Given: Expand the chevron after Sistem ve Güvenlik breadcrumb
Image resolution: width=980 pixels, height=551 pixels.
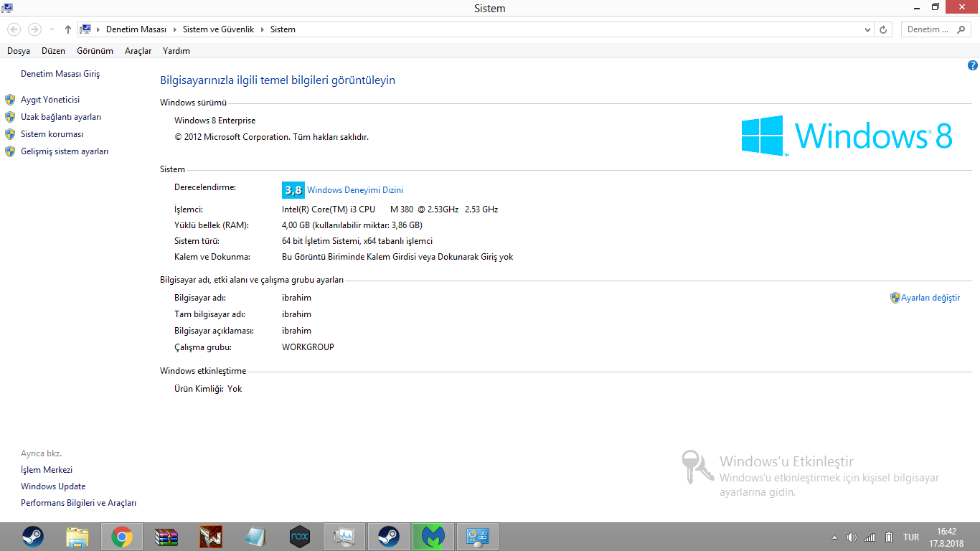Looking at the screenshot, I should (262, 29).
